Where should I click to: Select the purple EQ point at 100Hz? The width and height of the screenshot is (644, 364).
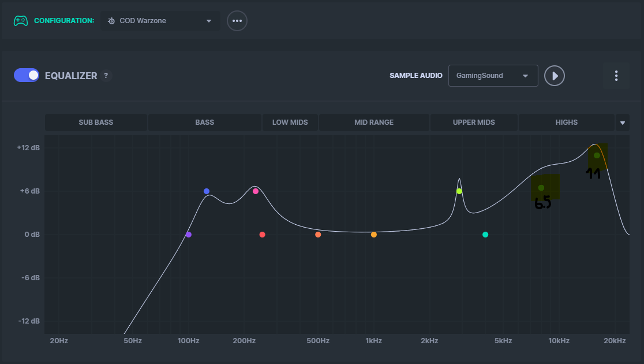pyautogui.click(x=189, y=235)
